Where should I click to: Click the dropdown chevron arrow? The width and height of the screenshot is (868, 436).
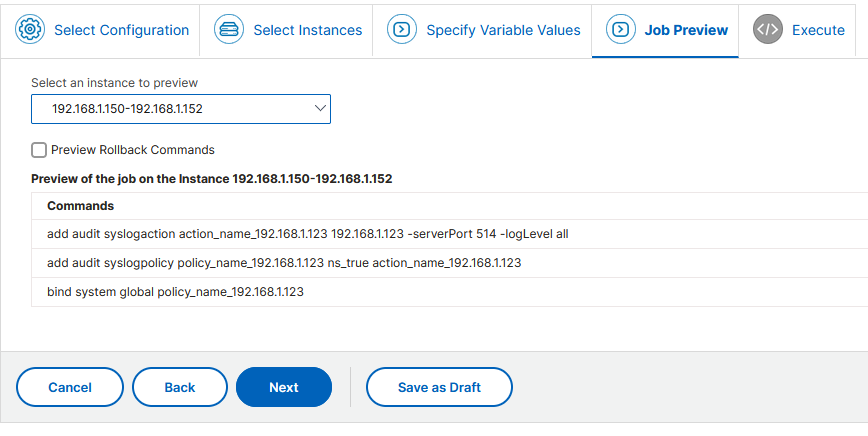tap(320, 108)
